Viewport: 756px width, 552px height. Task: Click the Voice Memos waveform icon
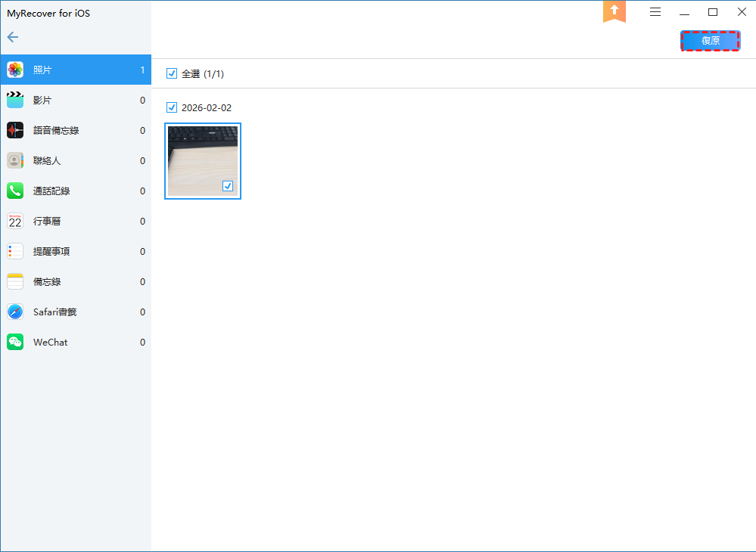tap(15, 131)
